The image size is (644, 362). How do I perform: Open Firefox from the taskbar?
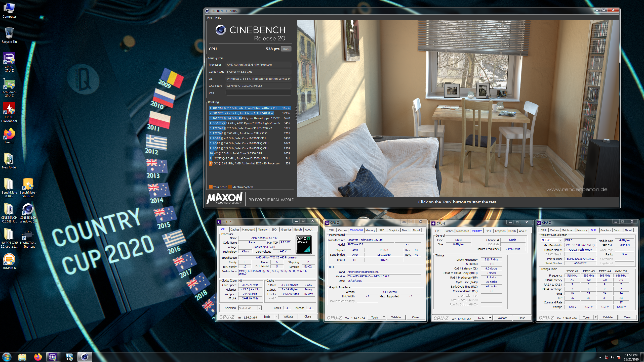tap(38, 357)
